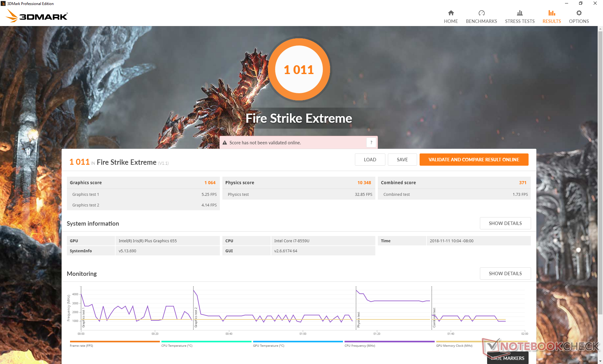Viewport: 603px width, 364px height.
Task: Open the STRESS TESTS tab
Action: click(520, 17)
